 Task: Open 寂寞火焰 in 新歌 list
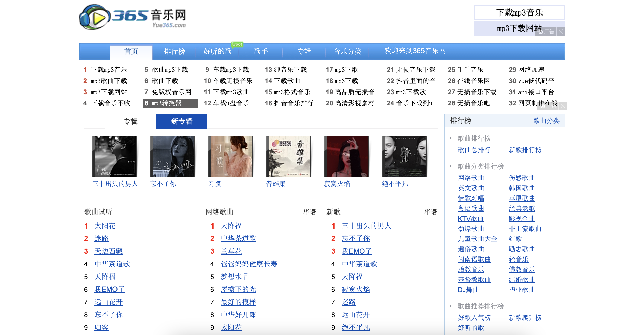(356, 289)
